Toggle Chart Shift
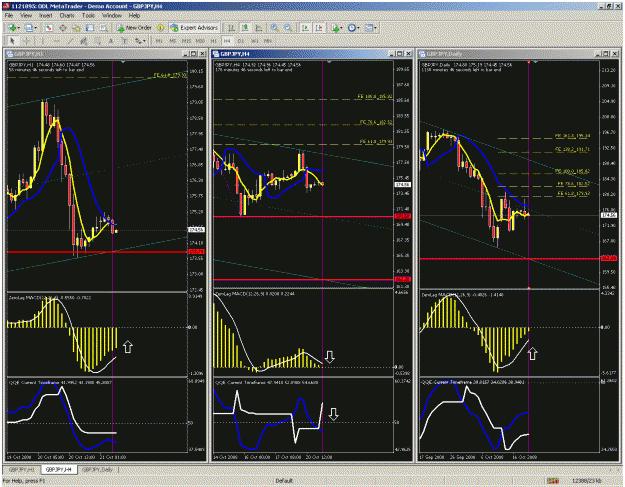Image resolution: width=625 pixels, height=487 pixels. coord(319,28)
